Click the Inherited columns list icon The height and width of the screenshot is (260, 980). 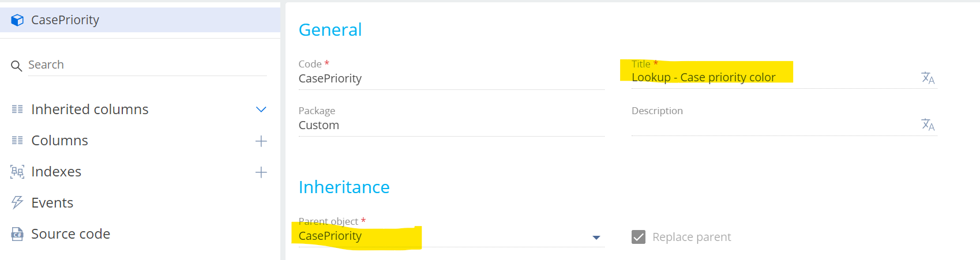coord(17,110)
